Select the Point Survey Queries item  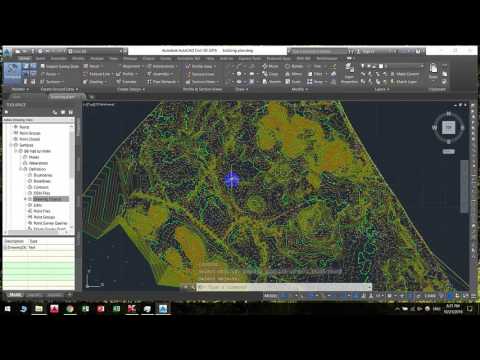click(x=50, y=223)
